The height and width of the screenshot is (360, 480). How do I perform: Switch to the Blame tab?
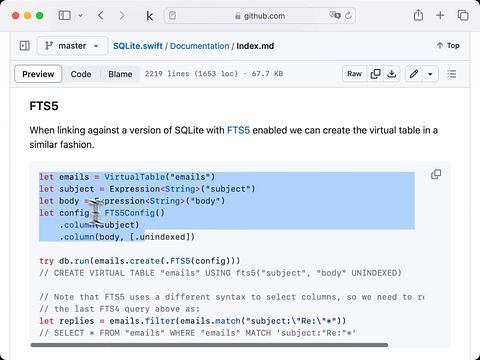click(x=120, y=74)
